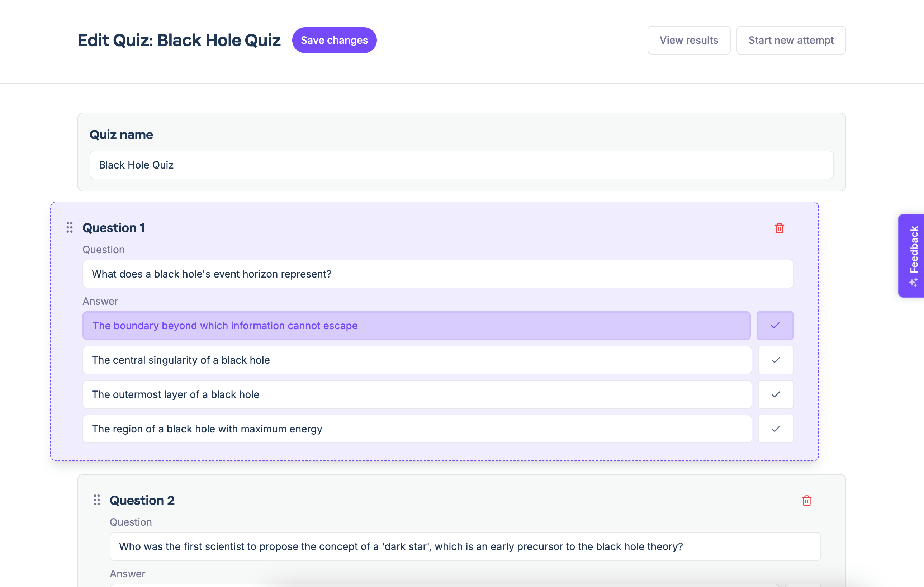
Task: Edit the maximum energy answer field
Action: coord(417,429)
